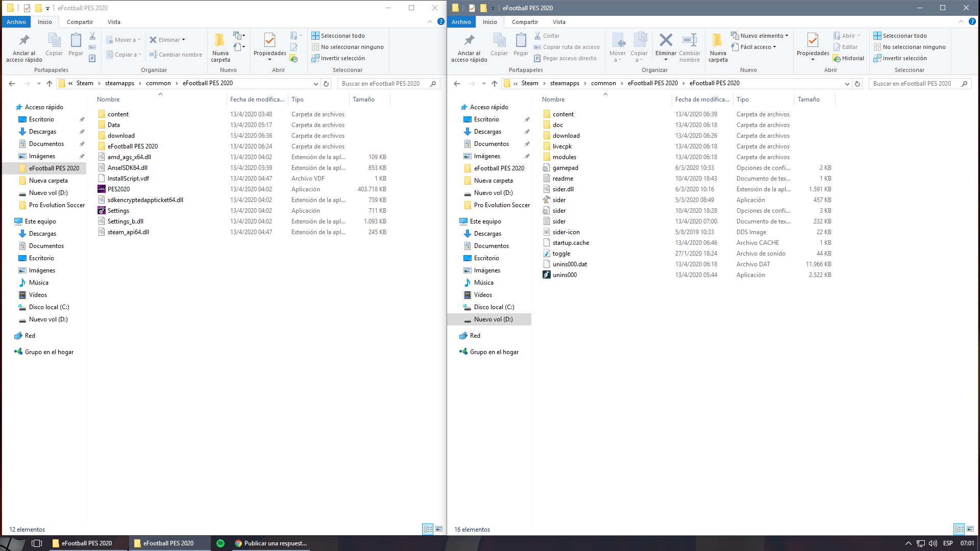Collapse the ribbon in right window
Screen dimensions: 980x551
point(961,21)
